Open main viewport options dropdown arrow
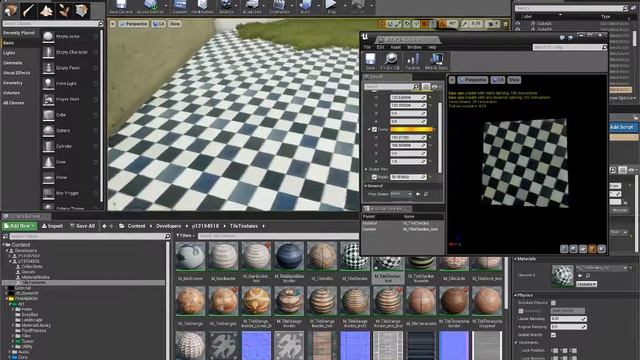640x360 pixels. (113, 24)
